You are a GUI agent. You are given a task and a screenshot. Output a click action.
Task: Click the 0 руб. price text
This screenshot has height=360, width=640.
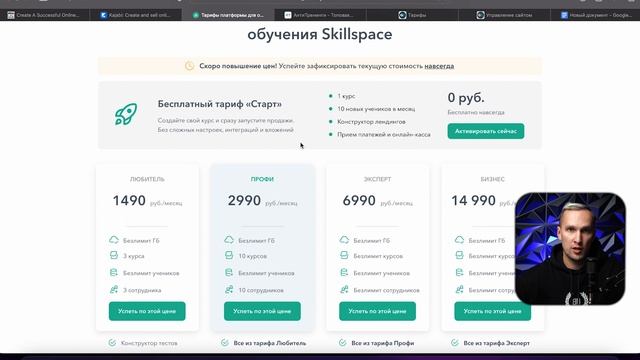(x=466, y=98)
